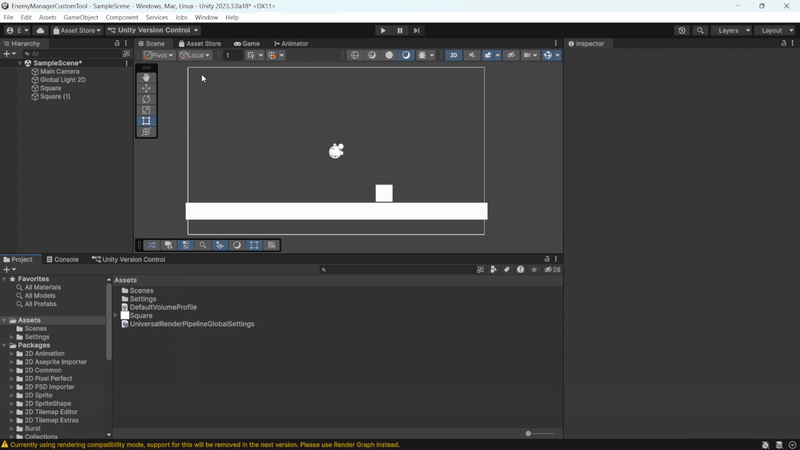Switch to the Game tab
Image resolution: width=800 pixels, height=450 pixels.
(x=247, y=44)
